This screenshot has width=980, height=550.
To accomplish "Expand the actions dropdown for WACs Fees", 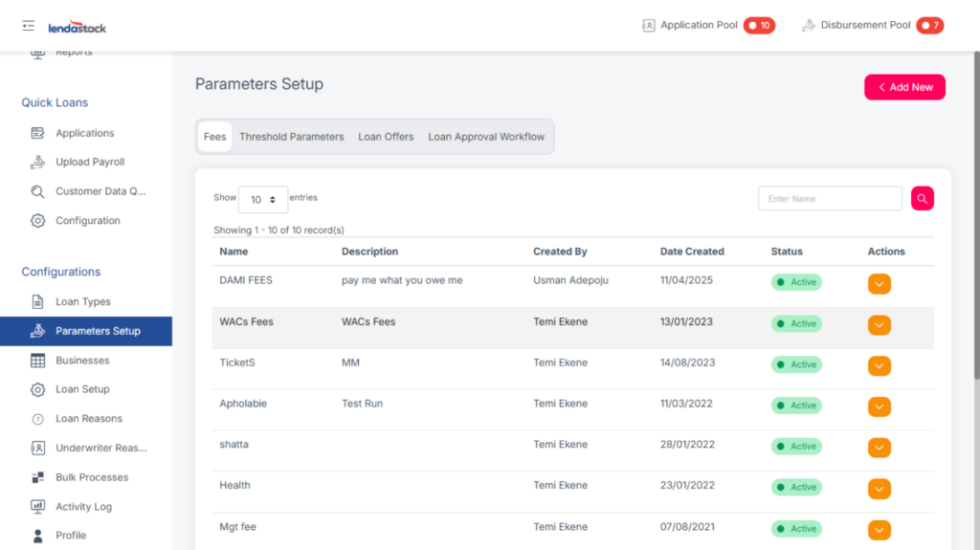I will (x=879, y=325).
